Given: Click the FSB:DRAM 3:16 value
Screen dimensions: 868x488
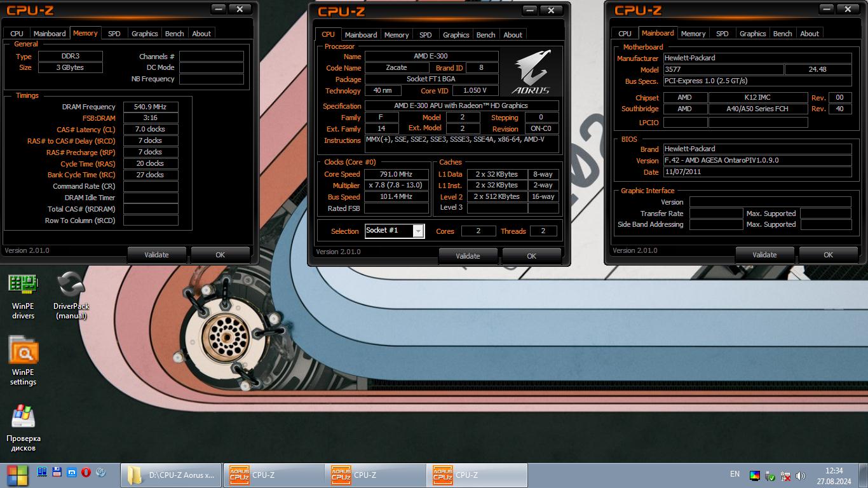Looking at the screenshot, I should 151,118.
